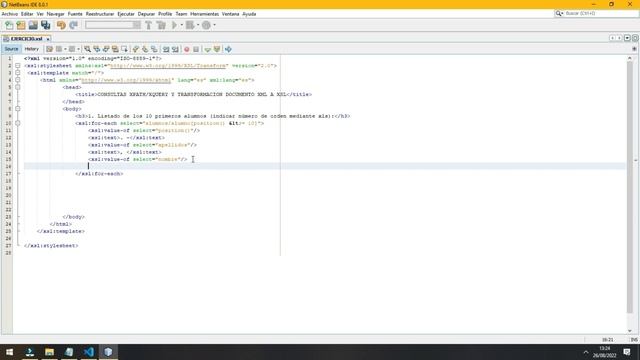
Task: Close the open .xsl editor tab
Action: [48, 39]
